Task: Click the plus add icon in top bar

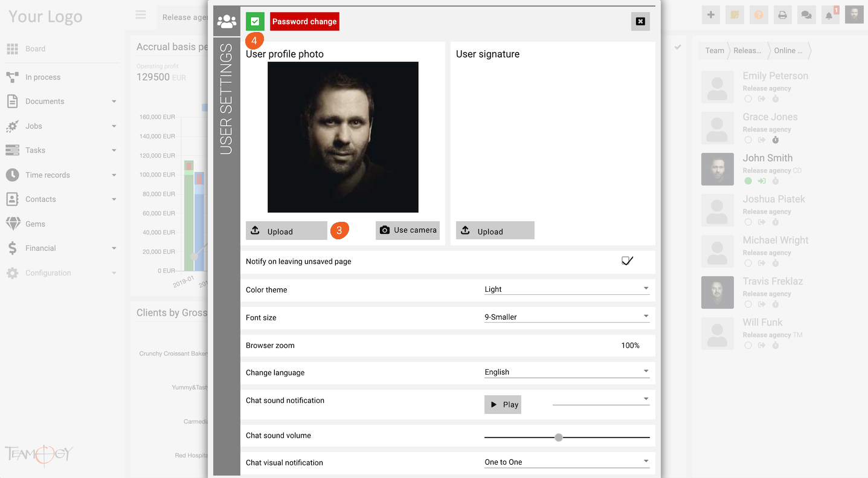Action: click(711, 15)
